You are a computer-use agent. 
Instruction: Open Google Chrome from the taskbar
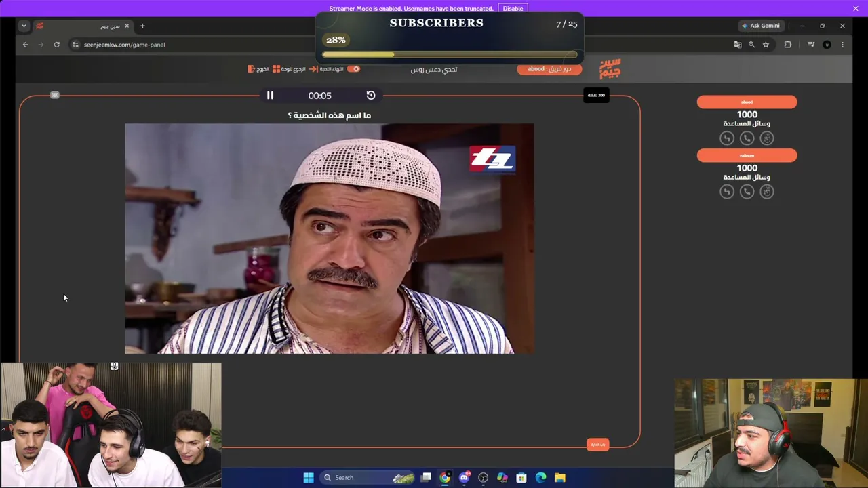[x=445, y=478]
